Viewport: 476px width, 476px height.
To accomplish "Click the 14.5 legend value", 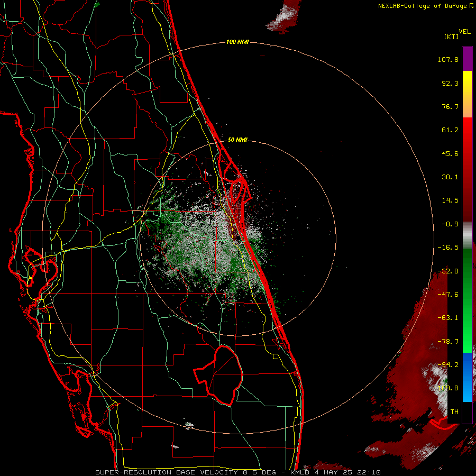I will point(450,200).
